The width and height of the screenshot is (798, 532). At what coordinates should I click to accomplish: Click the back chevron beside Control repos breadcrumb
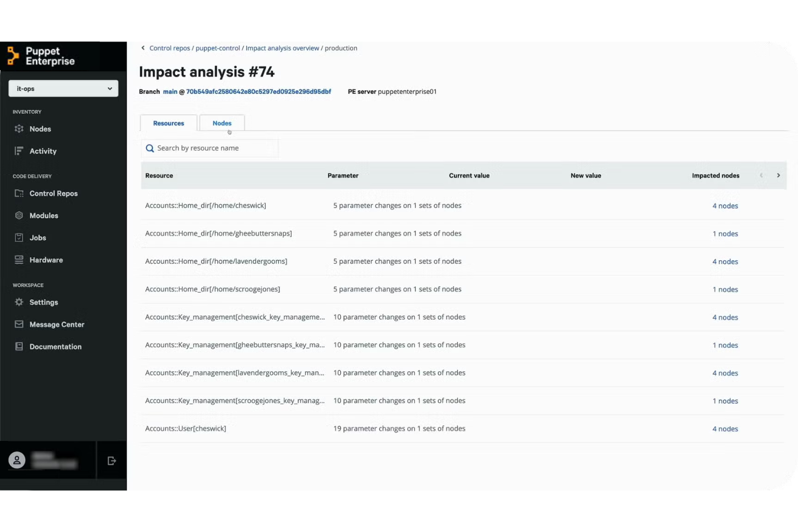click(x=142, y=47)
